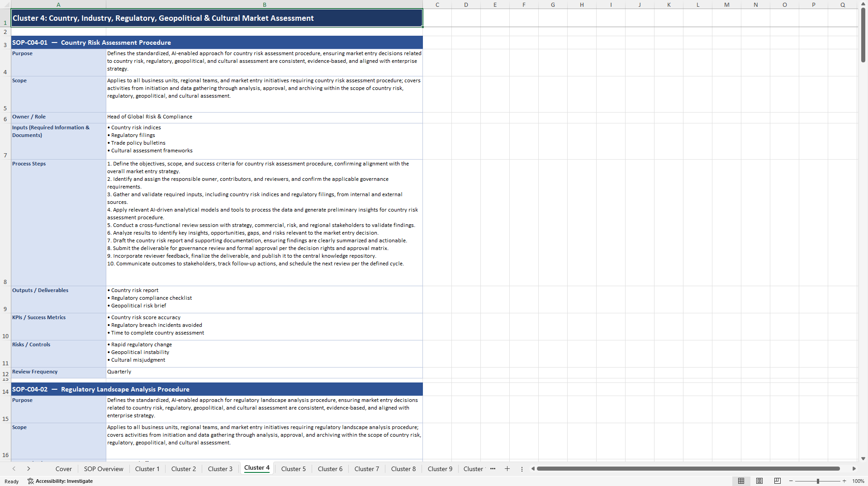Switch to Page Layout view

[759, 481]
